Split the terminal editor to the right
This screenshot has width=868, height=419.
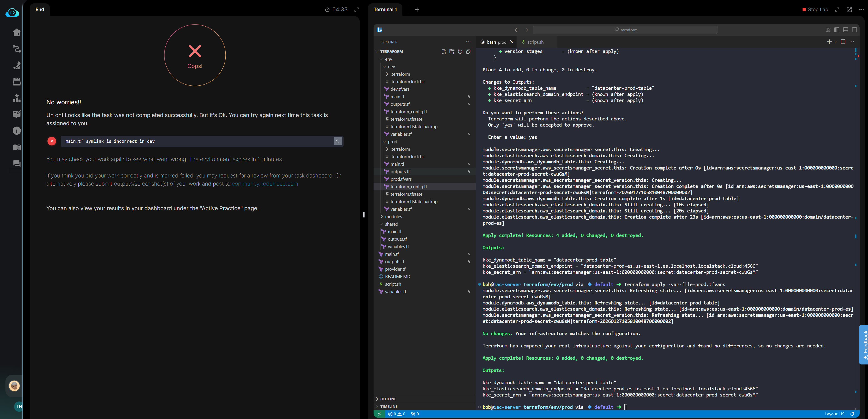[x=843, y=42]
